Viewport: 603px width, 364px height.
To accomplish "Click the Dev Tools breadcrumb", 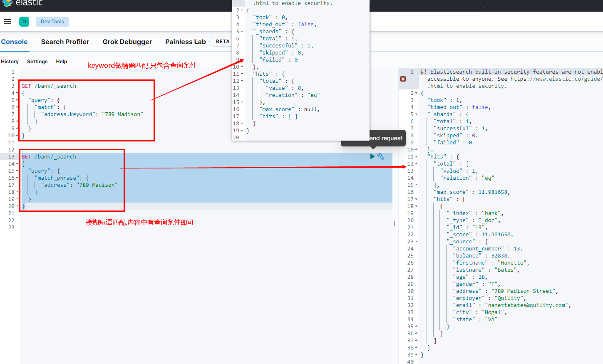I will click(x=52, y=22).
